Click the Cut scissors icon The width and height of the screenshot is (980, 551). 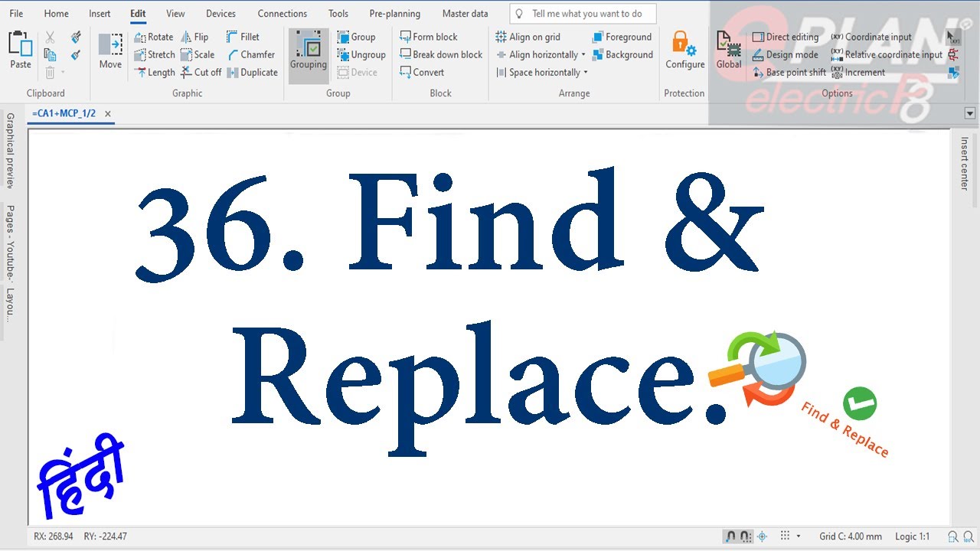coord(50,37)
